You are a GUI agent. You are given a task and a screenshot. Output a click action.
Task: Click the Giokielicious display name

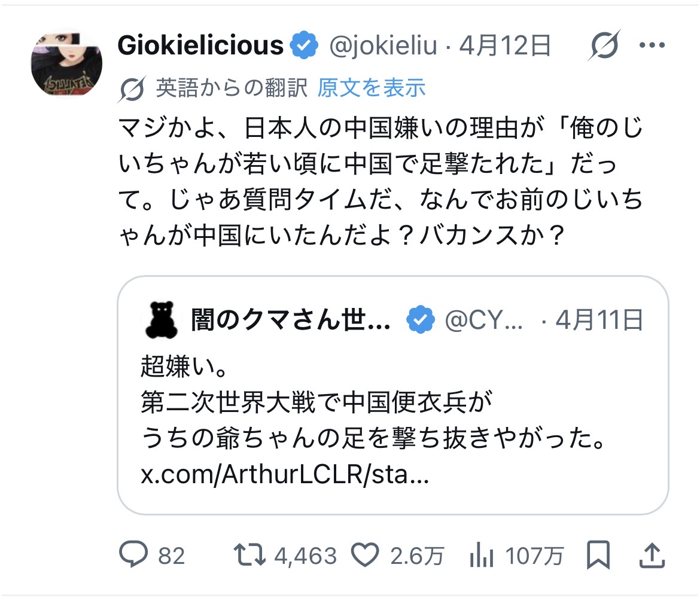pyautogui.click(x=200, y=45)
